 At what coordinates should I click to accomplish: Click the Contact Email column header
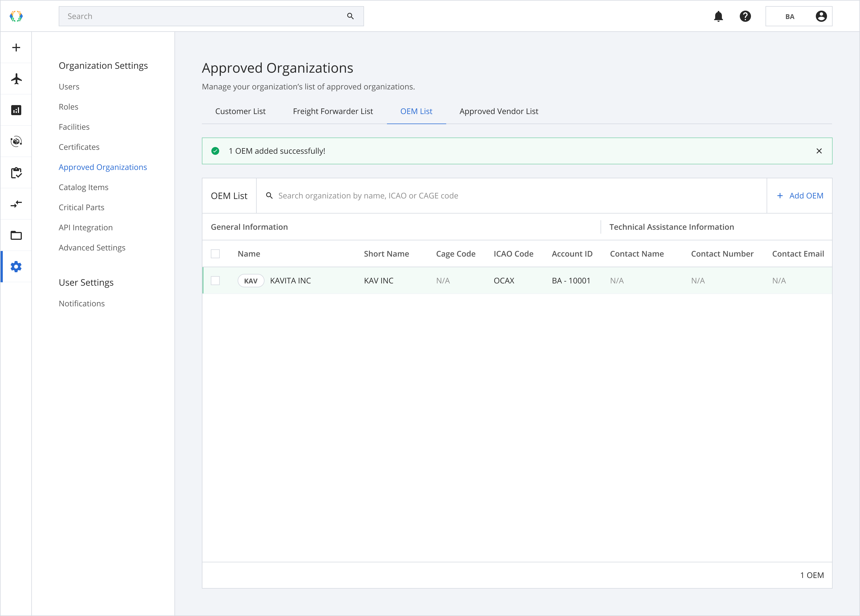(798, 253)
